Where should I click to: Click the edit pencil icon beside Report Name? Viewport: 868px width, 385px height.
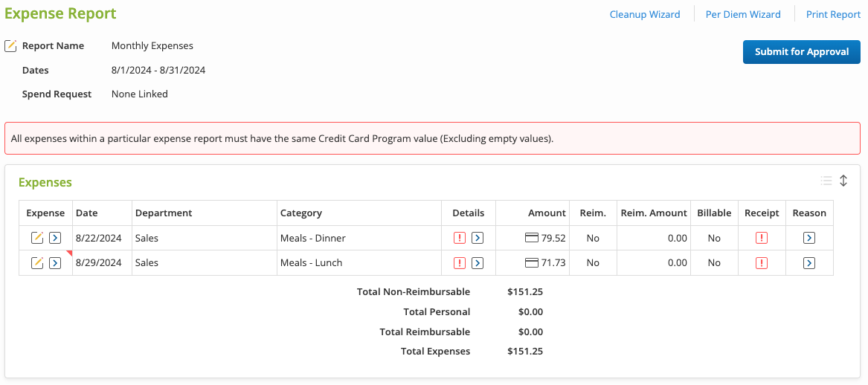10,46
